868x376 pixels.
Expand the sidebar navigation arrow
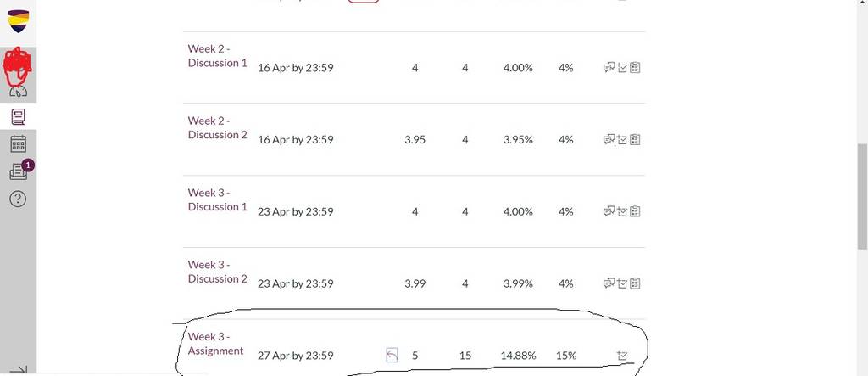19,370
